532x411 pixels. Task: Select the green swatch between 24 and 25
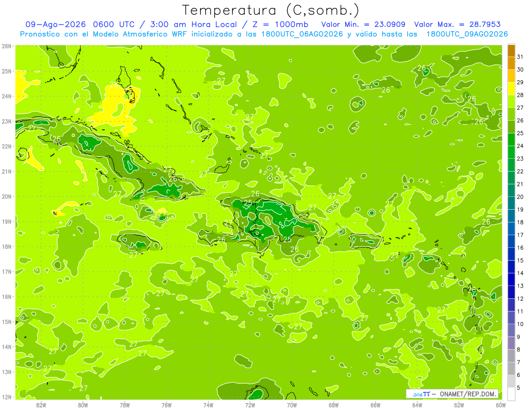coord(511,140)
